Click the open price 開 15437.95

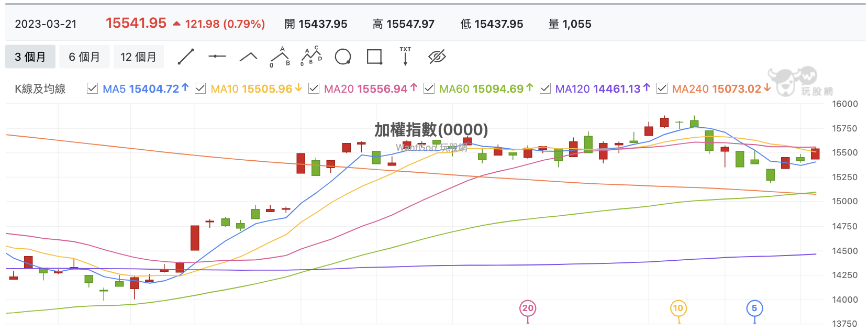tap(316, 24)
